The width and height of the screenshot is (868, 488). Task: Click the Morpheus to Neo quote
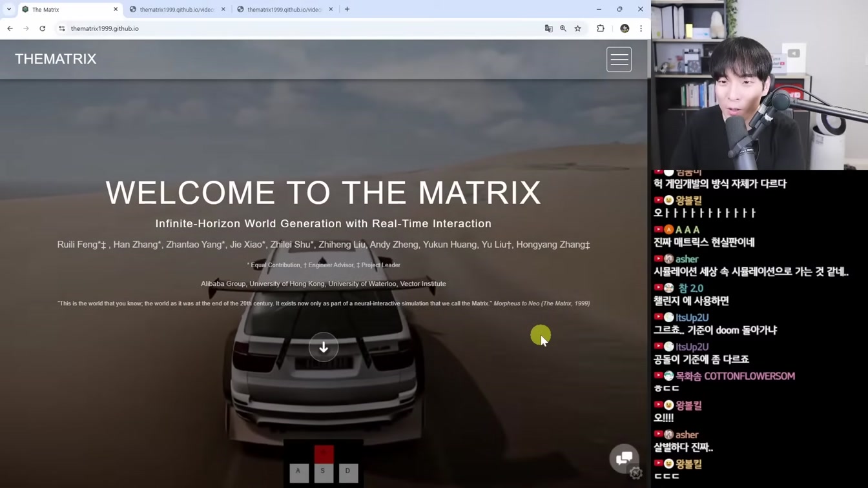pos(324,303)
